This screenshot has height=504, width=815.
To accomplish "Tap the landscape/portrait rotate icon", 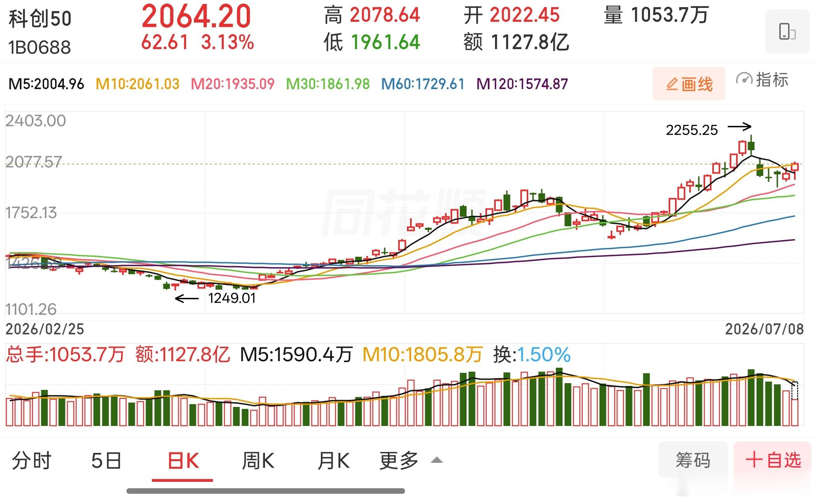I will coord(787,31).
